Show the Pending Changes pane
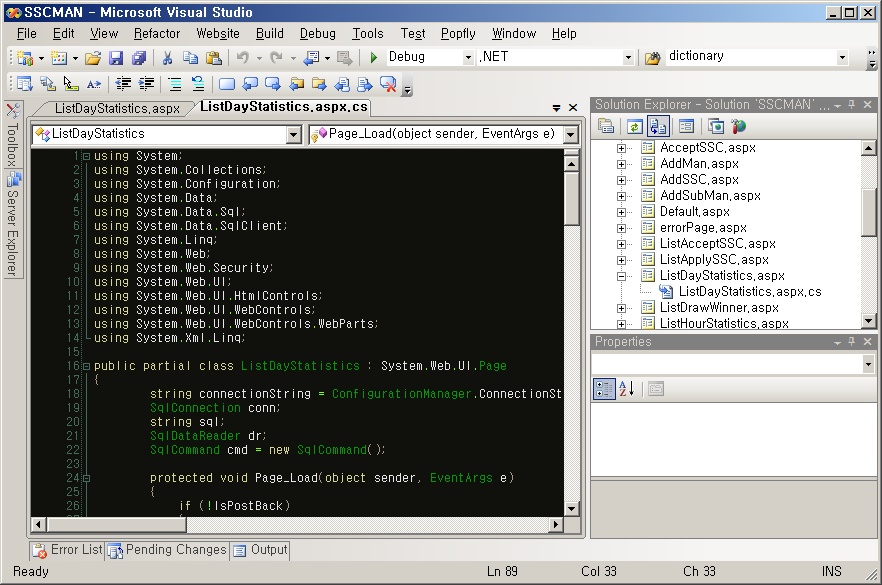This screenshot has height=585, width=882. (168, 550)
